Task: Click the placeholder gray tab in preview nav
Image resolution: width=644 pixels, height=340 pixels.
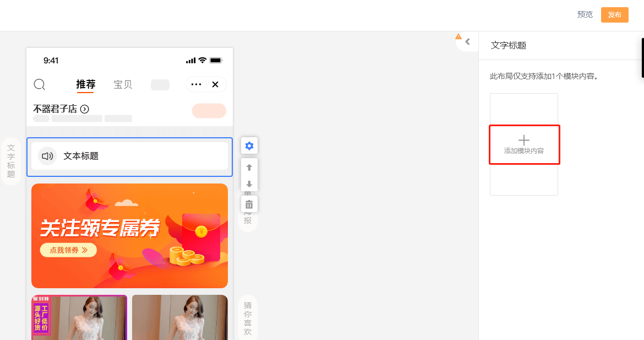Action: [x=160, y=85]
